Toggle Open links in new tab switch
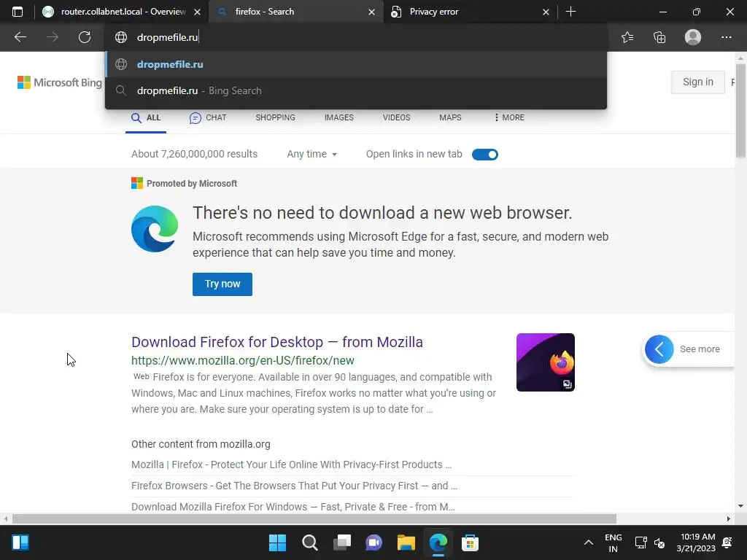747x560 pixels. 485,155
